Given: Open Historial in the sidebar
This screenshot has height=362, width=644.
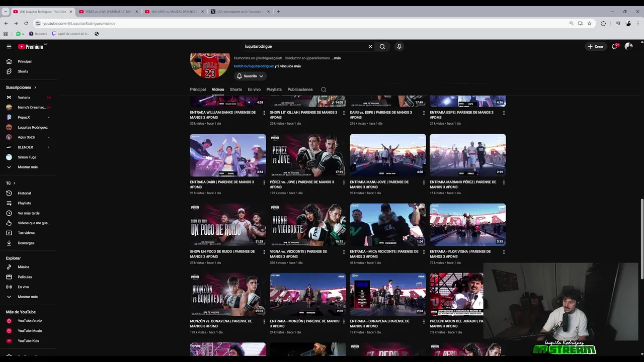Looking at the screenshot, I should click(x=24, y=193).
